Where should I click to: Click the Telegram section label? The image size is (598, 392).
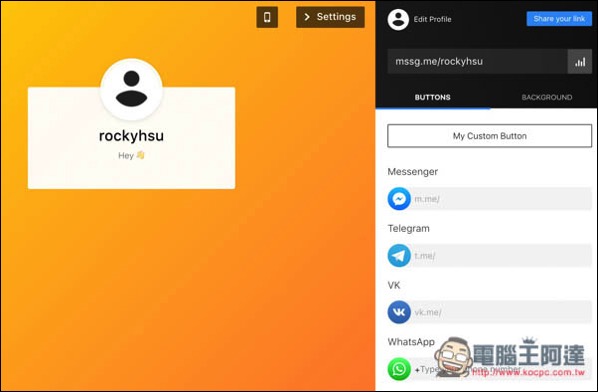pos(408,228)
